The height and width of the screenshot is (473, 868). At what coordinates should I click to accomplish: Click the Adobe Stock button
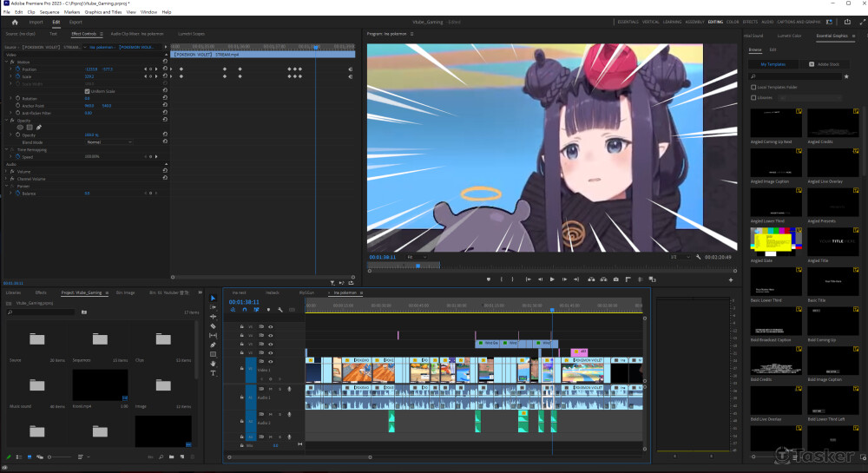[x=823, y=64]
